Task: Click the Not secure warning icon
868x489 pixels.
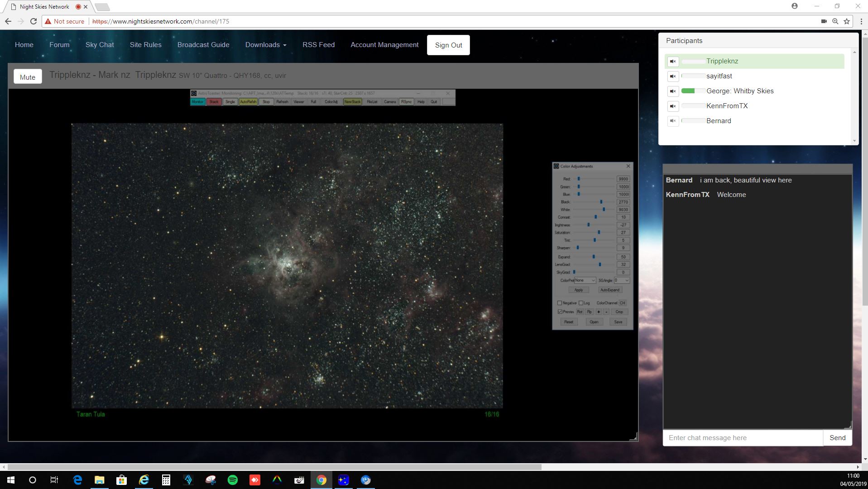Action: tap(48, 21)
